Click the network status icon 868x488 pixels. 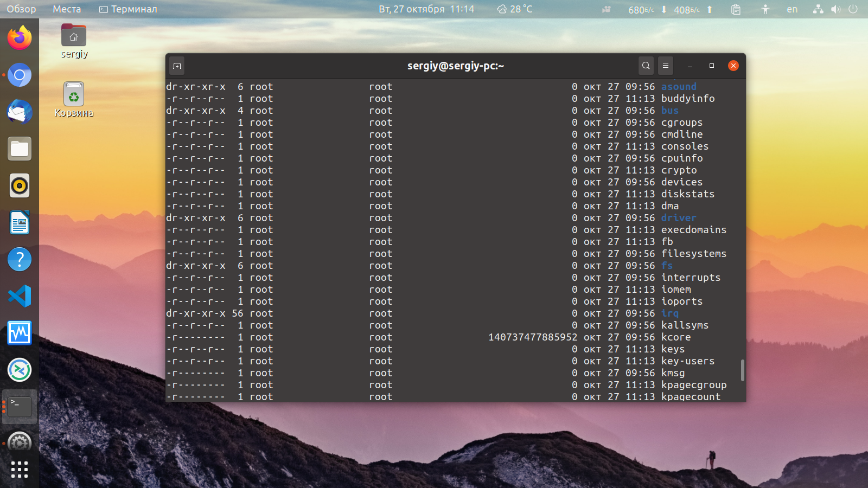[x=818, y=9]
